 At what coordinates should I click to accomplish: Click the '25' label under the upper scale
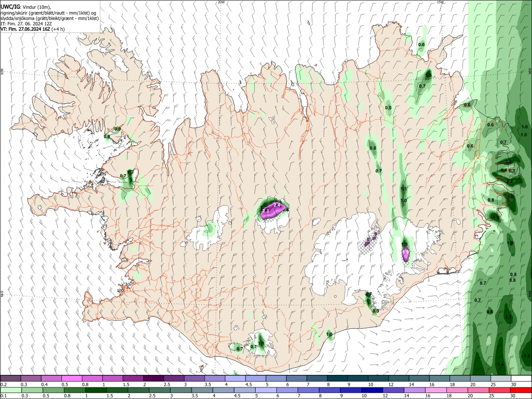pyautogui.click(x=493, y=384)
